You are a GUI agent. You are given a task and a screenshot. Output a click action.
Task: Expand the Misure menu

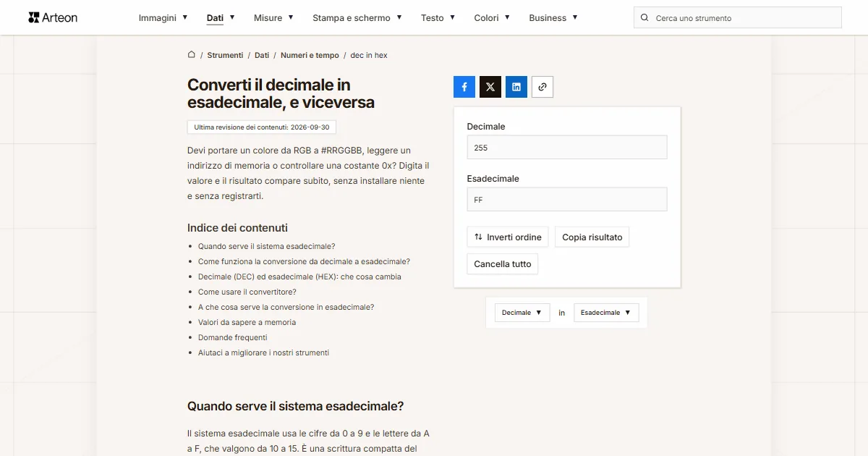point(274,17)
